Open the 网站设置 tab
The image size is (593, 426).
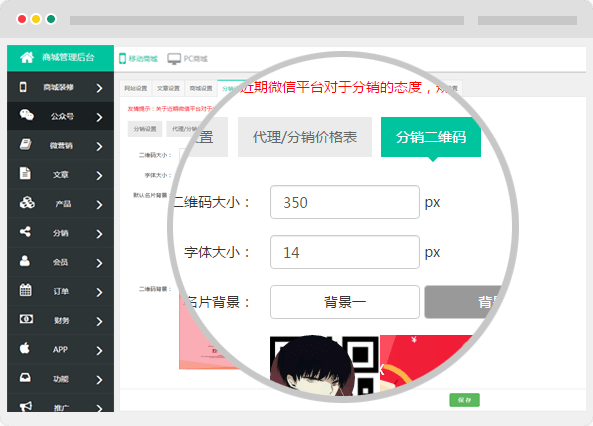click(x=136, y=88)
